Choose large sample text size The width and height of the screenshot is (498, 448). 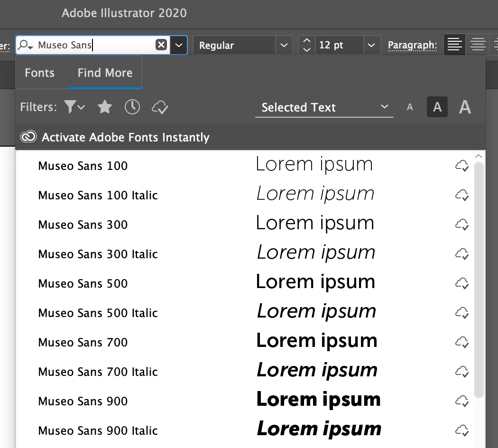(x=465, y=107)
